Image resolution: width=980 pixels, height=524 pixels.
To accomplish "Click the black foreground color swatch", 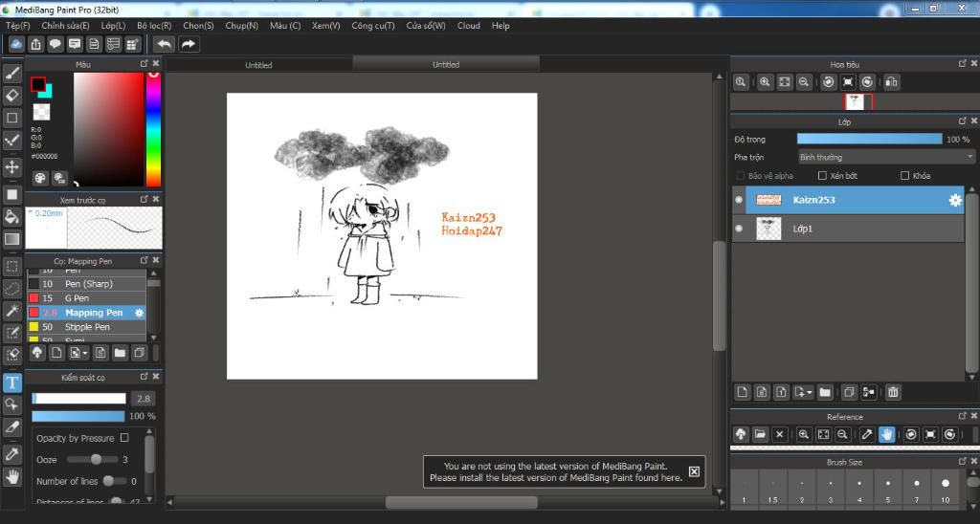I will click(x=38, y=84).
